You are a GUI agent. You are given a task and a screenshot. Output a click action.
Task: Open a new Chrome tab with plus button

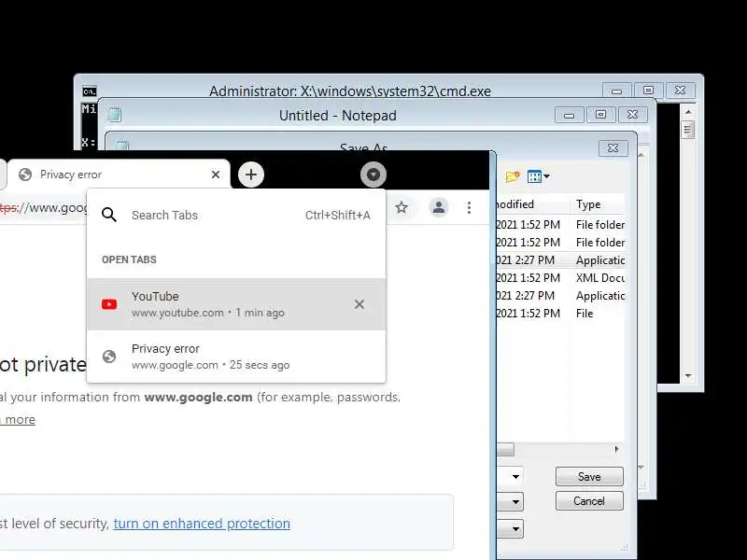(x=251, y=175)
